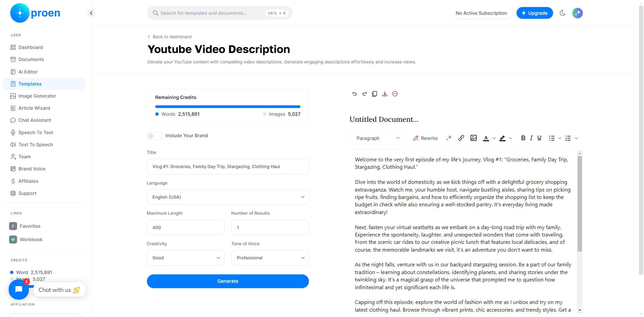Click the Maximum Length field
Screen dimensions: 644x317
pos(185,227)
